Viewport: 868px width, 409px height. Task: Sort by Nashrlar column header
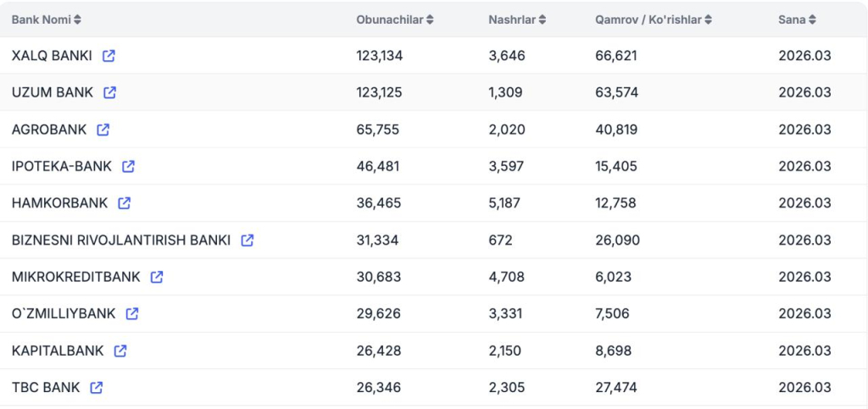point(517,19)
